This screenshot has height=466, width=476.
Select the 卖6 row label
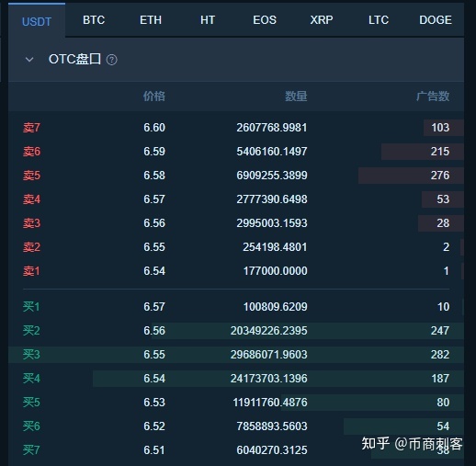[x=31, y=152]
